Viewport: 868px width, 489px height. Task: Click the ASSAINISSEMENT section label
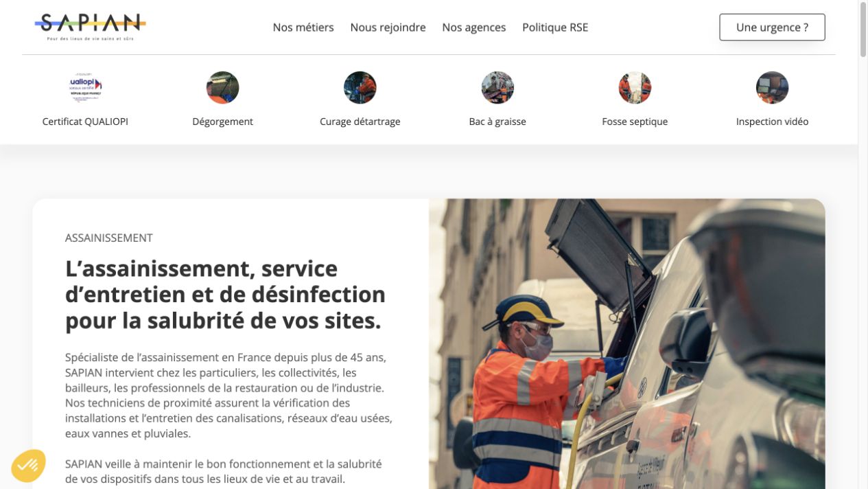(108, 238)
